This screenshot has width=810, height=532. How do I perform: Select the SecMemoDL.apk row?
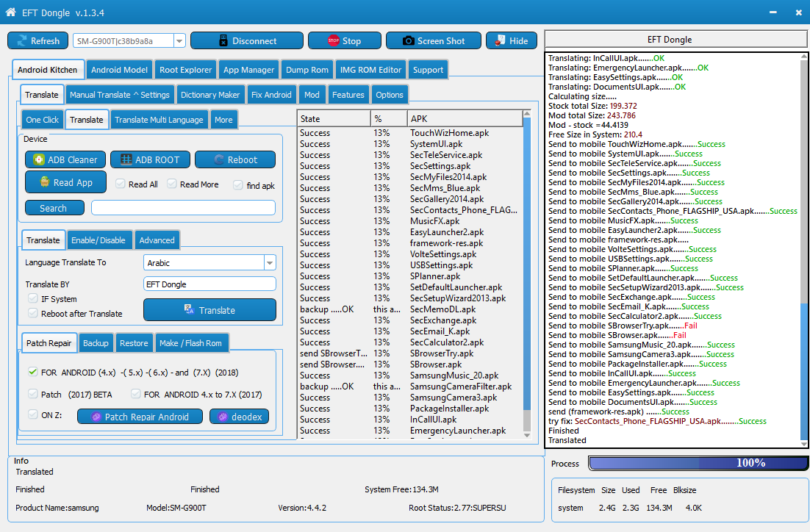(410, 309)
